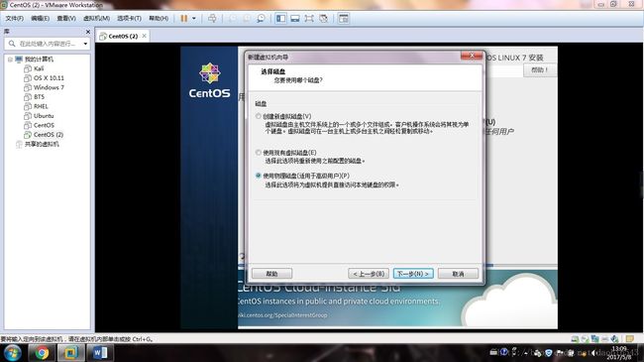
Task: Open the snapshot manager toolbar icon
Action: point(261,19)
